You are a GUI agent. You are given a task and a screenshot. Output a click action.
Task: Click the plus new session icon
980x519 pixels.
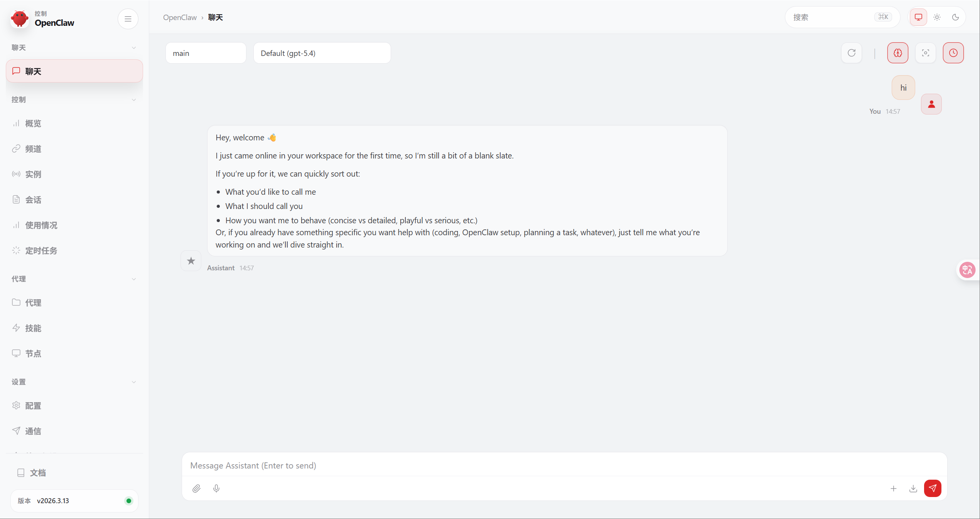(x=894, y=489)
